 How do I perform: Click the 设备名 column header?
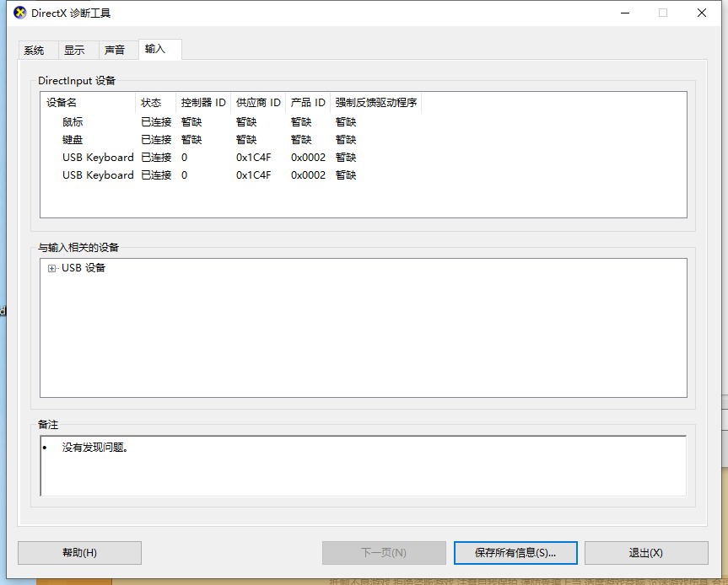click(89, 103)
